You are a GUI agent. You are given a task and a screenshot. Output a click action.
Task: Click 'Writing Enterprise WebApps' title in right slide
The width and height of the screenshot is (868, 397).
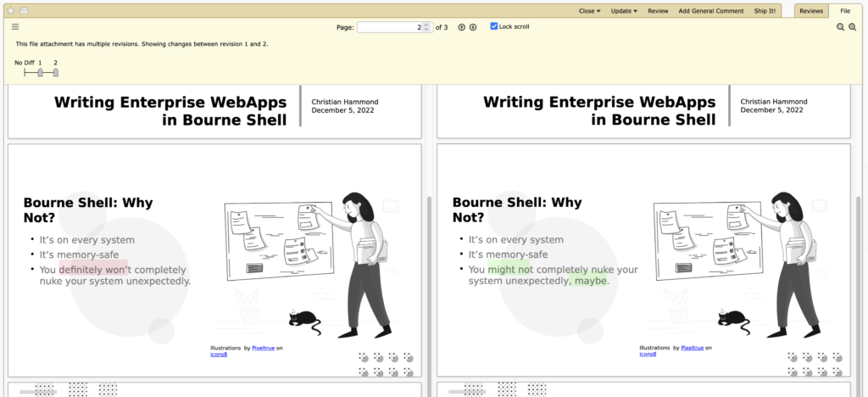(x=599, y=102)
